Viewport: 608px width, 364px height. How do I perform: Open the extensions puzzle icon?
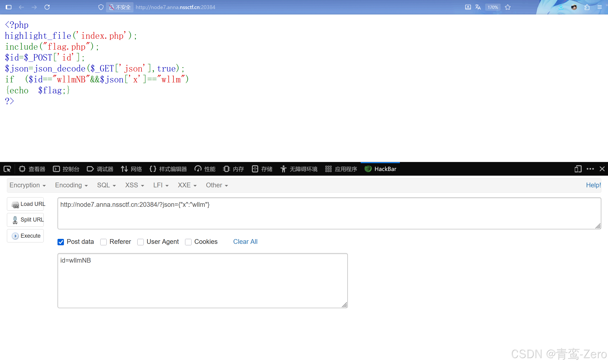(x=587, y=7)
